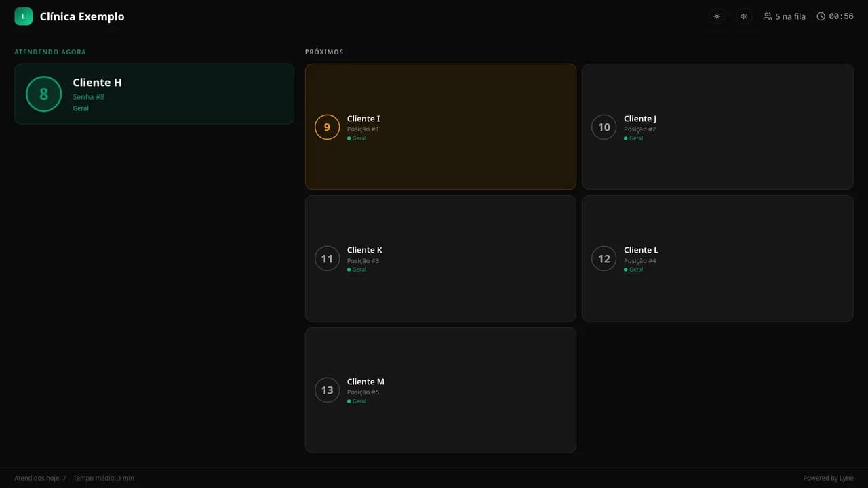The image size is (868, 488).
Task: Click the Posição #3 label
Action: click(x=363, y=261)
